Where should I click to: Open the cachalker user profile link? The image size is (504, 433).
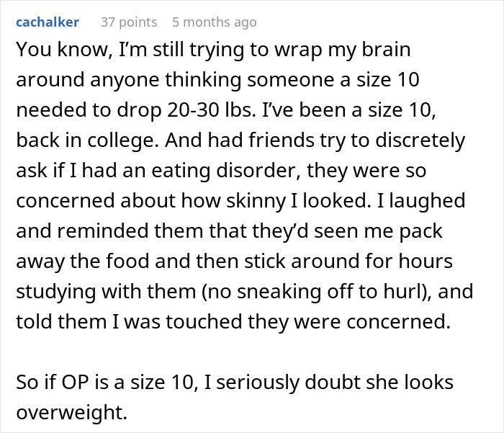(48, 22)
